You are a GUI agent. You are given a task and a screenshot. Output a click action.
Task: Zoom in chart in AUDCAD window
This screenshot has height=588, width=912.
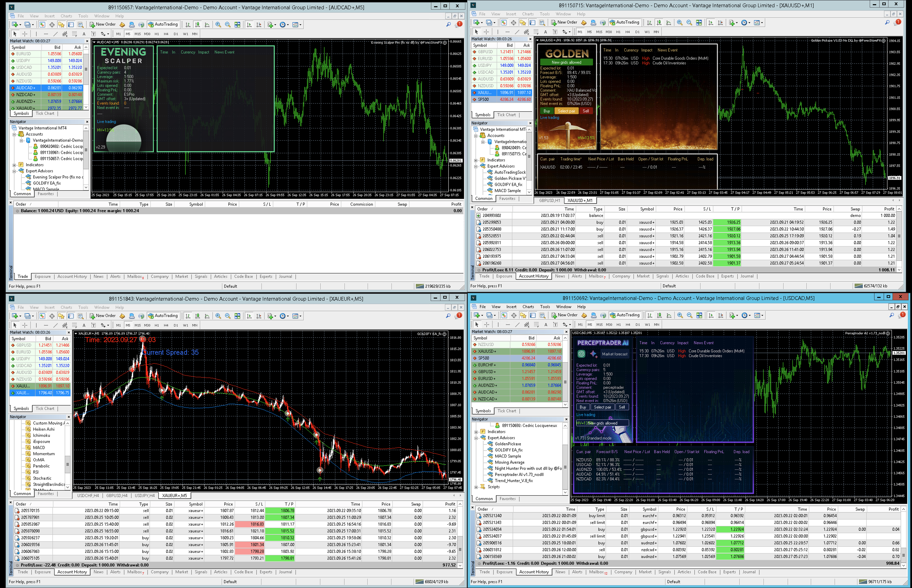218,25
